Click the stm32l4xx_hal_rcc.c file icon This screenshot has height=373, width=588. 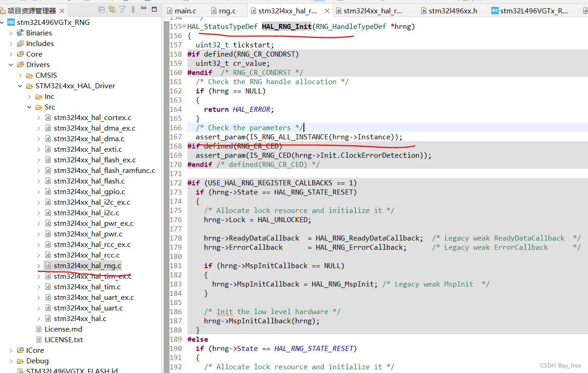click(x=48, y=255)
